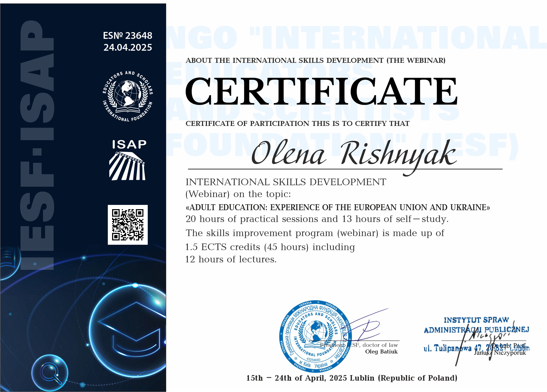Viewport: 547px width, 392px height.
Task: Click '(Webinar) on the topic:' line
Action: point(238,194)
